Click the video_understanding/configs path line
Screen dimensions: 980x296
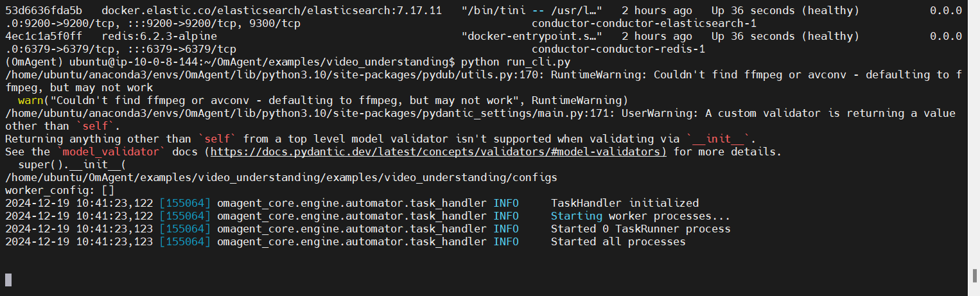tap(281, 178)
